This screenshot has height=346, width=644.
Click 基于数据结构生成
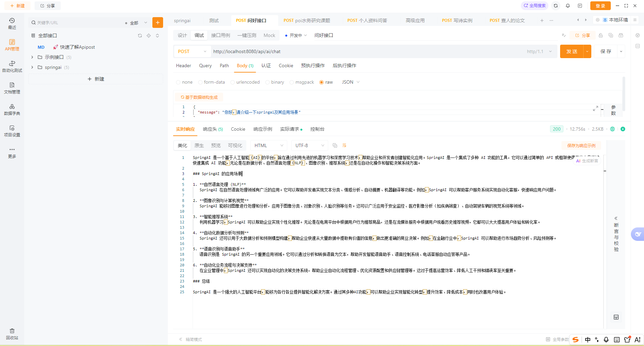coord(199,97)
